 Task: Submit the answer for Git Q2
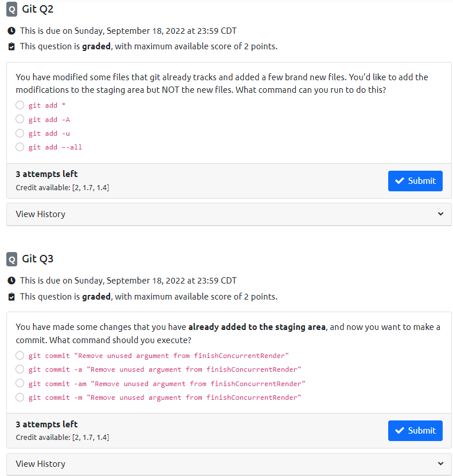[415, 181]
